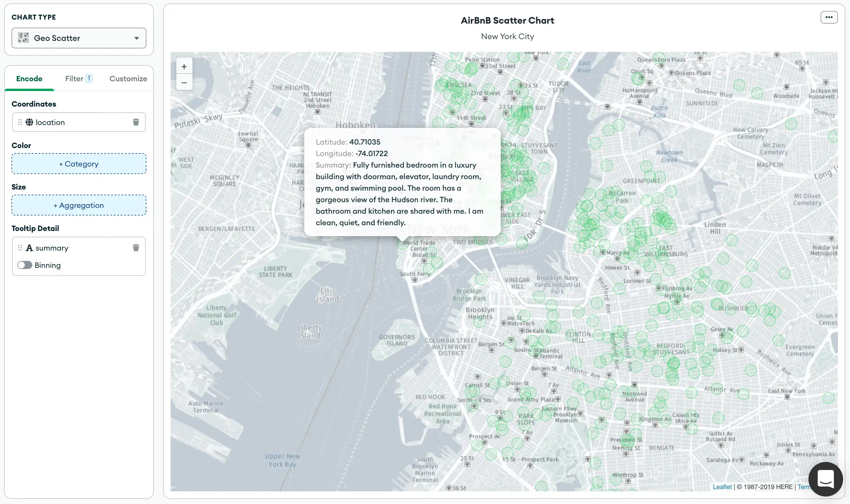
Task: Click the zoom in plus icon on map
Action: tap(184, 66)
